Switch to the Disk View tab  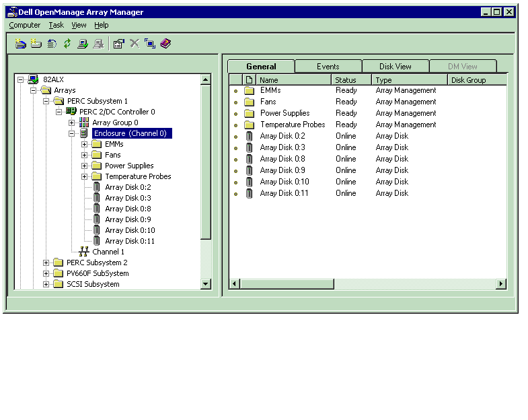[395, 67]
